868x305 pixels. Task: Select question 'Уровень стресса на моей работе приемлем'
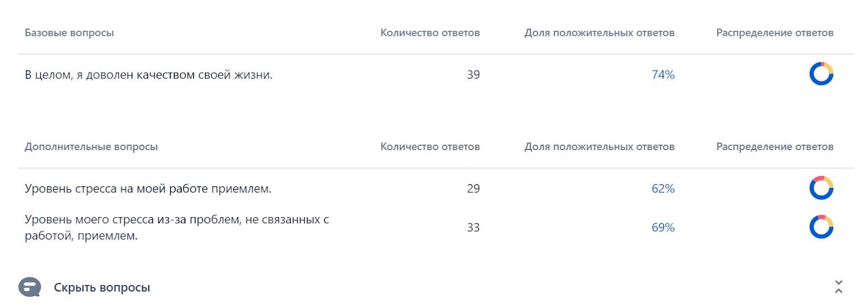click(148, 189)
